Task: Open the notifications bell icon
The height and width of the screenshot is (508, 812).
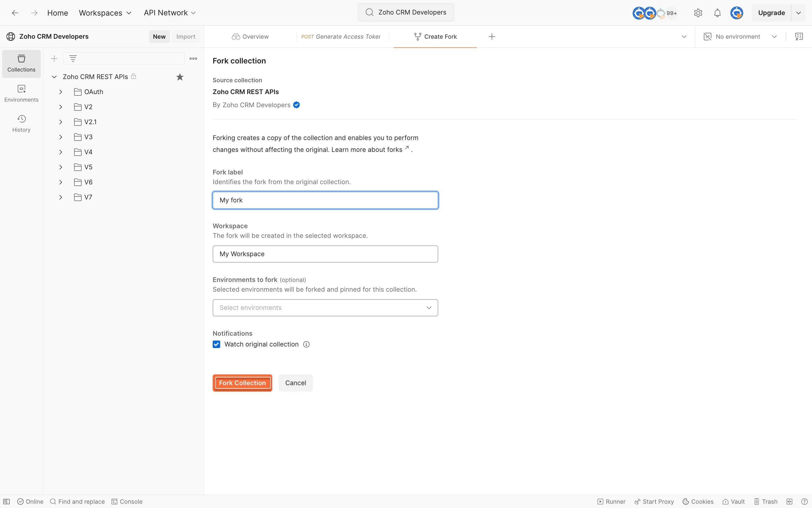Action: pos(717,13)
